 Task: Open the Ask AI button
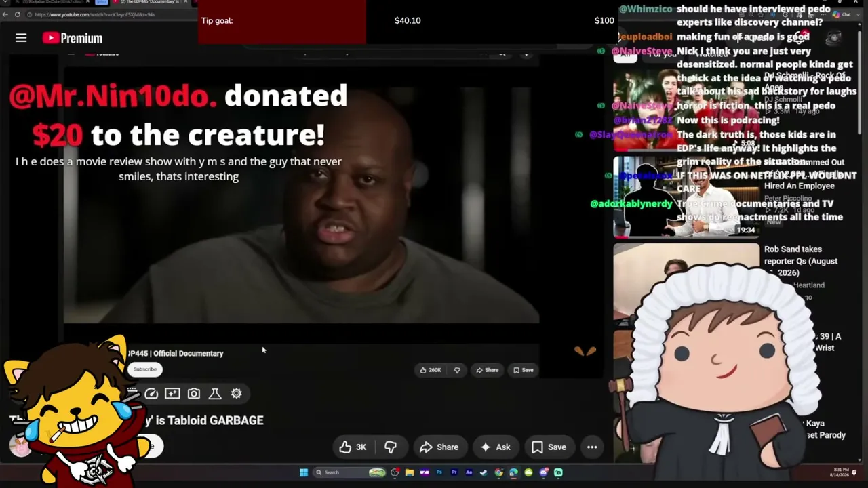495,447
